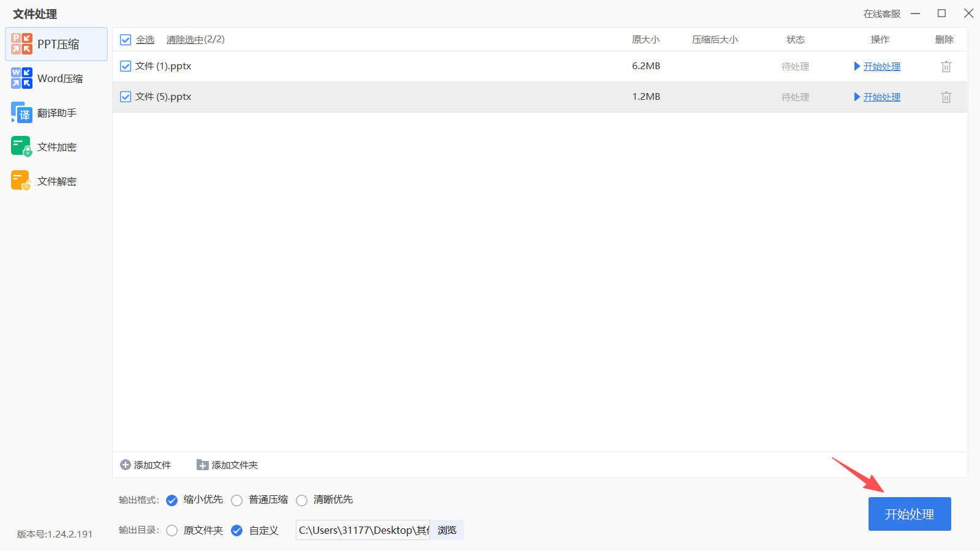Switch to the 翻译助手 tab label

(x=57, y=113)
